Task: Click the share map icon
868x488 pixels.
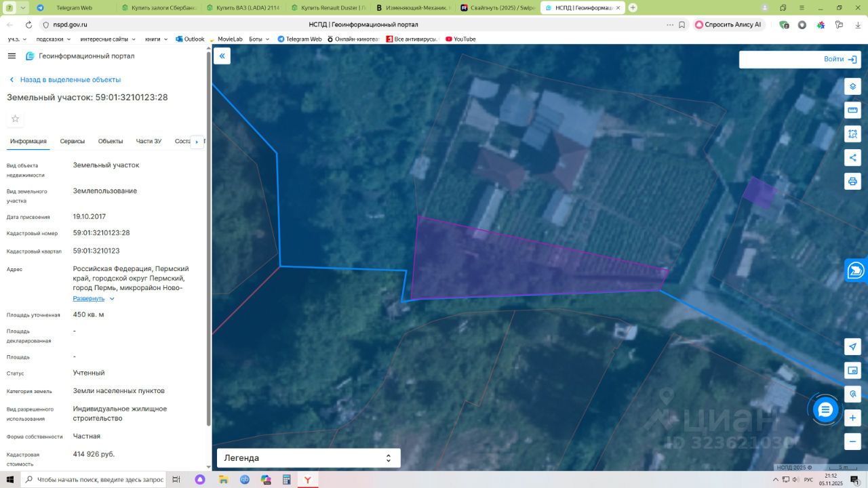Action: tap(852, 158)
